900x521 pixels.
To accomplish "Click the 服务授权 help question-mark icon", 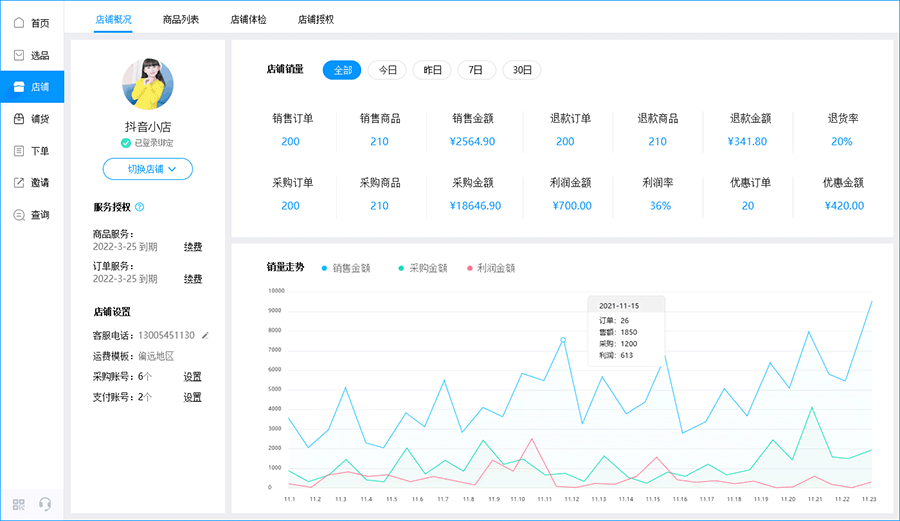I will (140, 207).
